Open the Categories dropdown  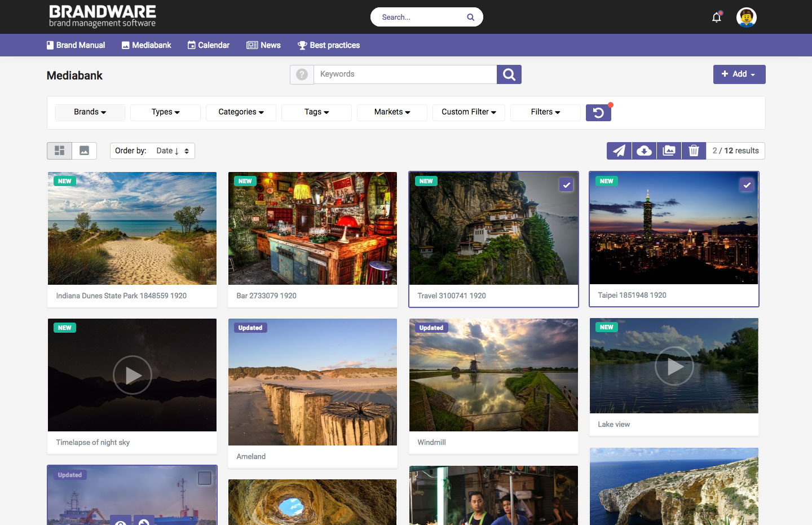click(241, 112)
